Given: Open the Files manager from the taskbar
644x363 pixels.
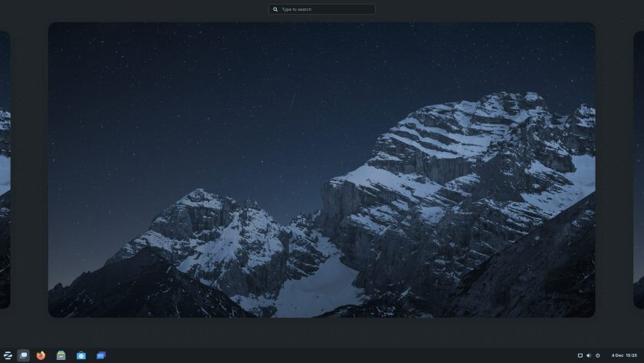Looking at the screenshot, I should tap(61, 355).
